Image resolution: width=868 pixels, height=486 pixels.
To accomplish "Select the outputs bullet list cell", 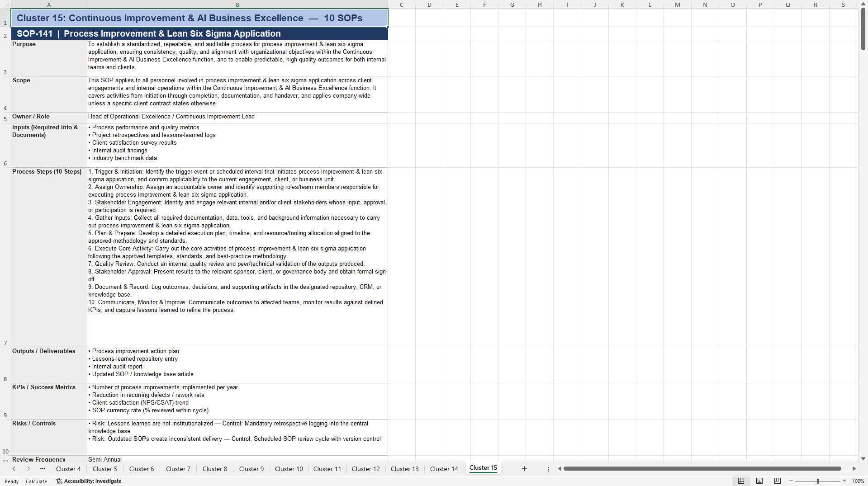I will [x=237, y=365].
